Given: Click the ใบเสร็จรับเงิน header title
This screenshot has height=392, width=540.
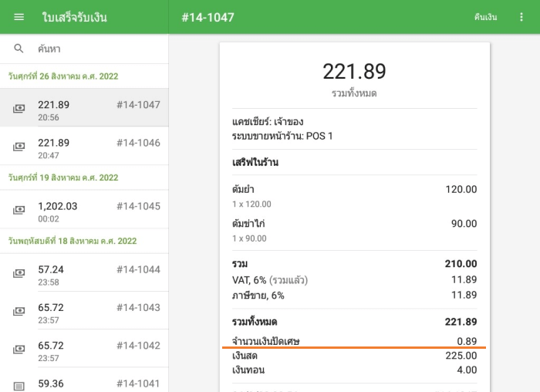Looking at the screenshot, I should pyautogui.click(x=75, y=17).
